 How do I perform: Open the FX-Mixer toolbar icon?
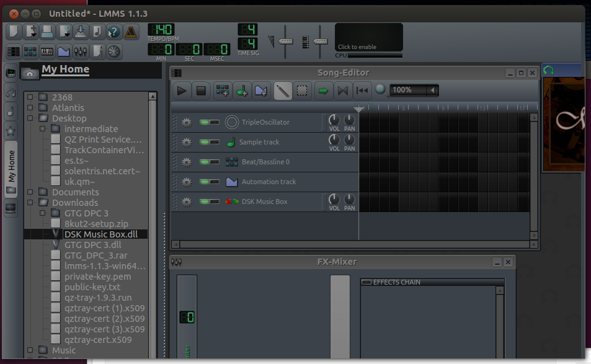(80, 51)
